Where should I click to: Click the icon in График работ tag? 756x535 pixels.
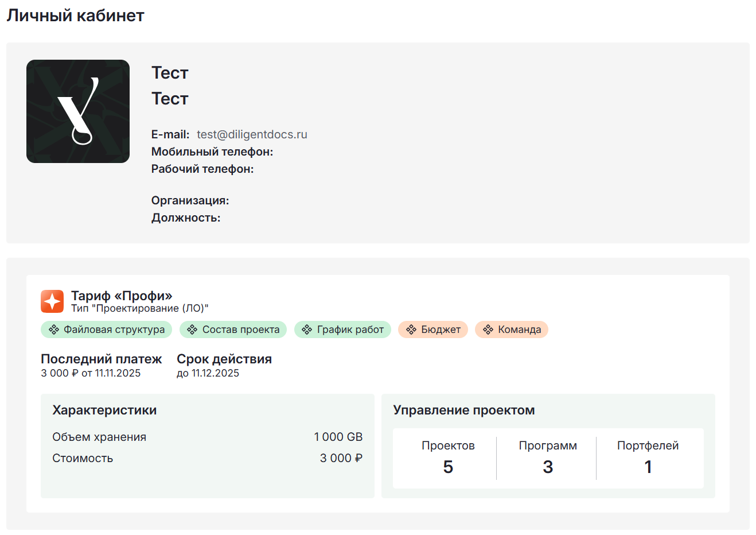pyautogui.click(x=307, y=329)
